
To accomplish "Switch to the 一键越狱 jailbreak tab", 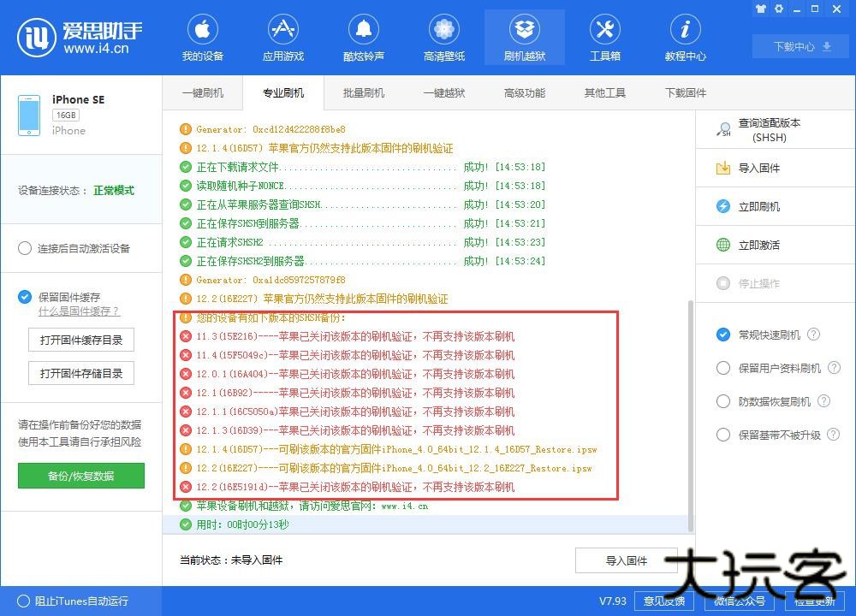I will click(x=443, y=92).
